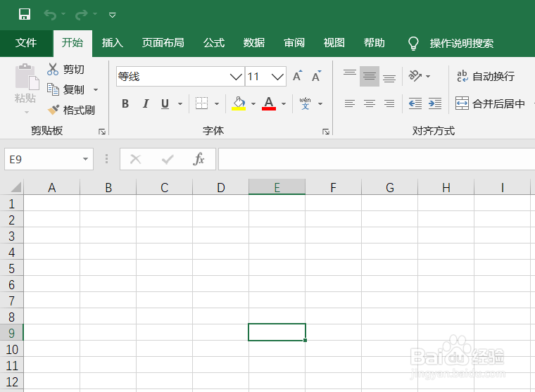Switch to the 公式 (Formulas) tab

click(214, 43)
